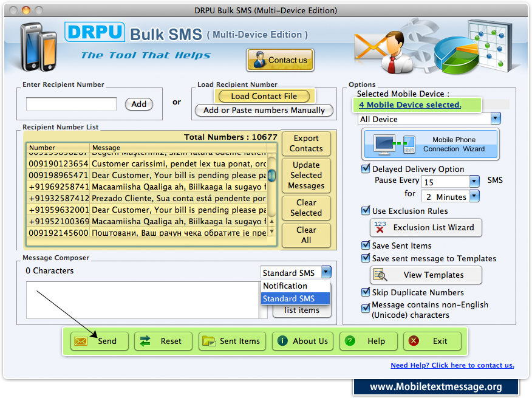Click the About Us button label

pos(310,341)
